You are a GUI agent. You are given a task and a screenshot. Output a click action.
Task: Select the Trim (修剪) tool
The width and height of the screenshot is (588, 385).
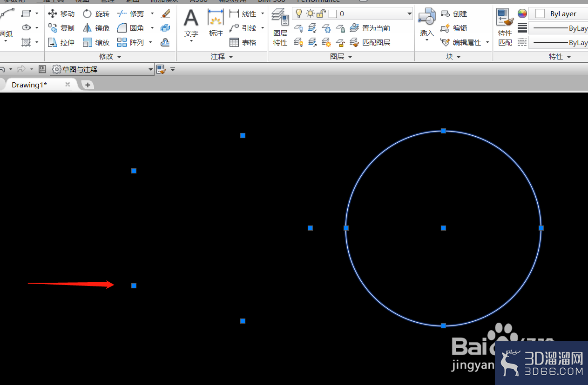point(131,14)
